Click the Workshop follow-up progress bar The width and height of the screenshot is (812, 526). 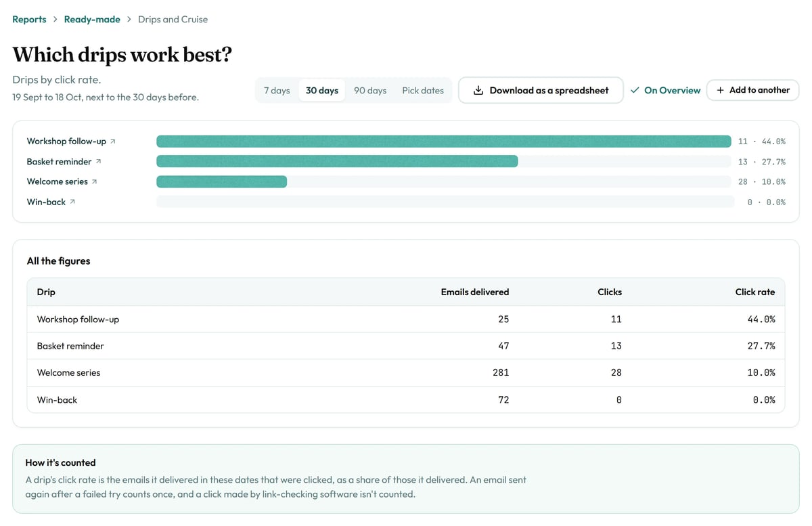point(445,141)
